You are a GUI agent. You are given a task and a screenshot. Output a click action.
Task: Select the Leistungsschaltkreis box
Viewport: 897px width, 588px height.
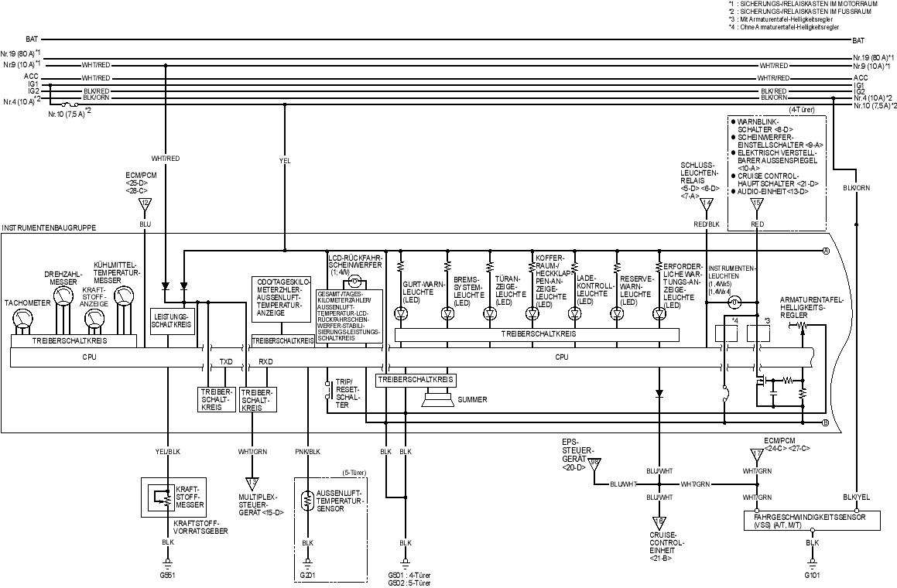(x=170, y=320)
